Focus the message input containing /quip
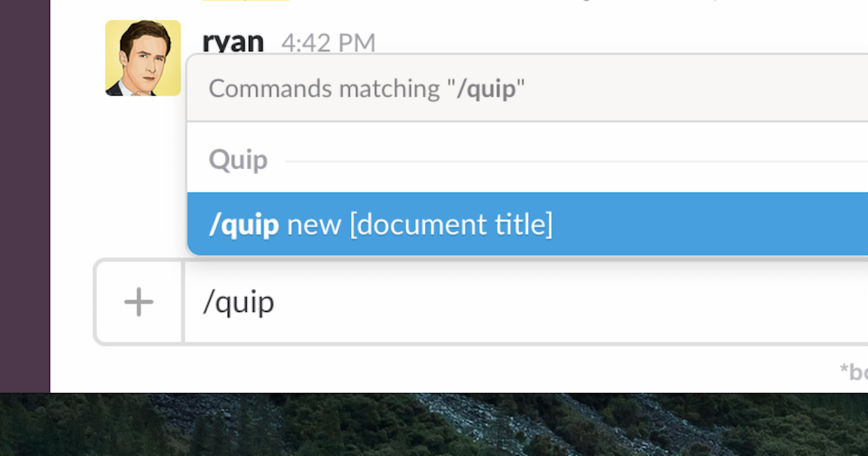This screenshot has height=456, width=868. point(506,302)
